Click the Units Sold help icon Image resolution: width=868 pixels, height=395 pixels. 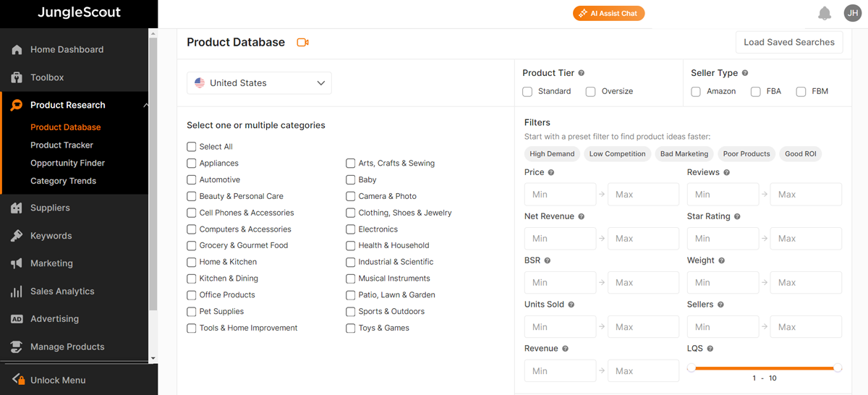click(571, 305)
